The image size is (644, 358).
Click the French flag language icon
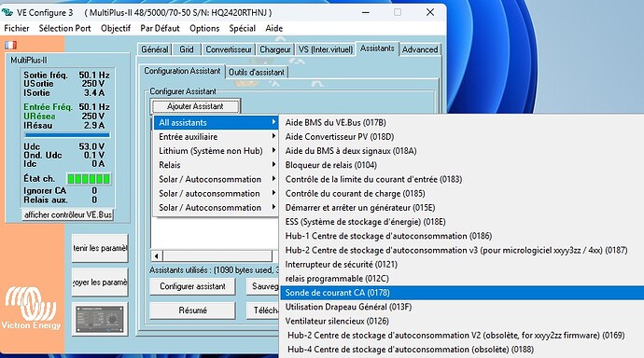tap(10, 45)
